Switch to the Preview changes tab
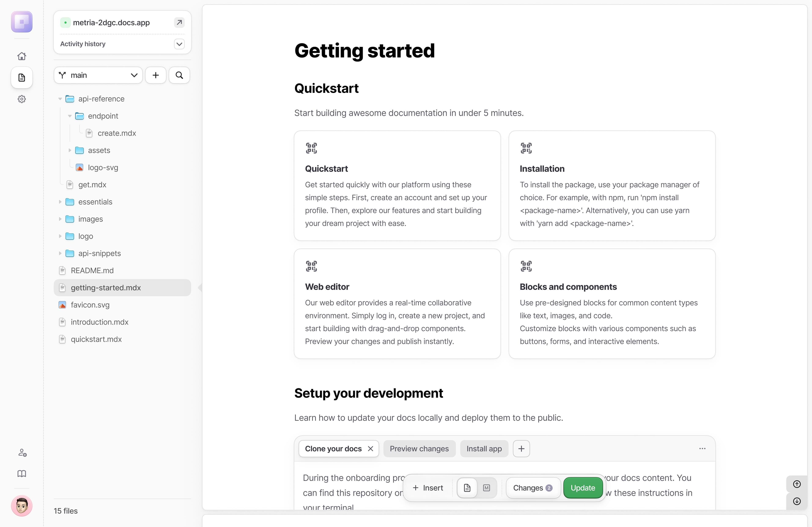 coord(419,448)
